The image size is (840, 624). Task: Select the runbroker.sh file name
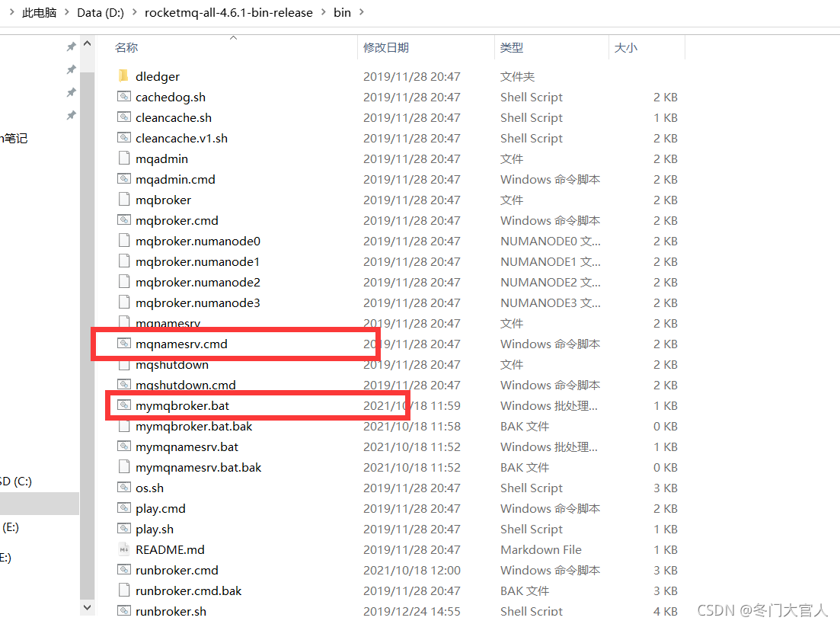[171, 611]
